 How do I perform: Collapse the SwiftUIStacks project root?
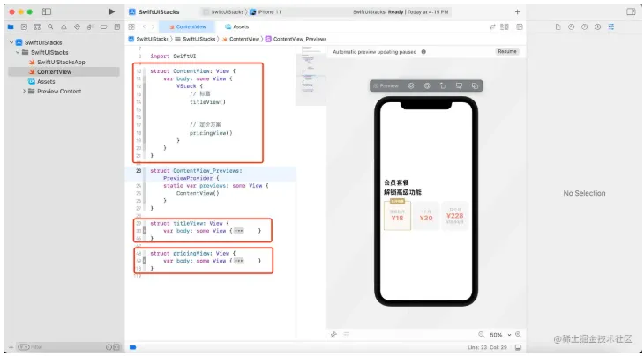11,42
